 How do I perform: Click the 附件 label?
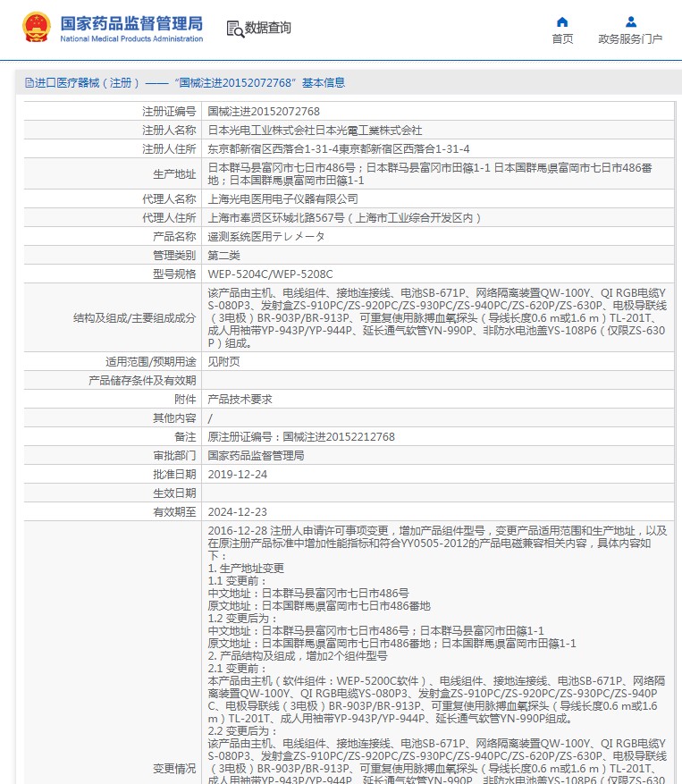pos(186,400)
